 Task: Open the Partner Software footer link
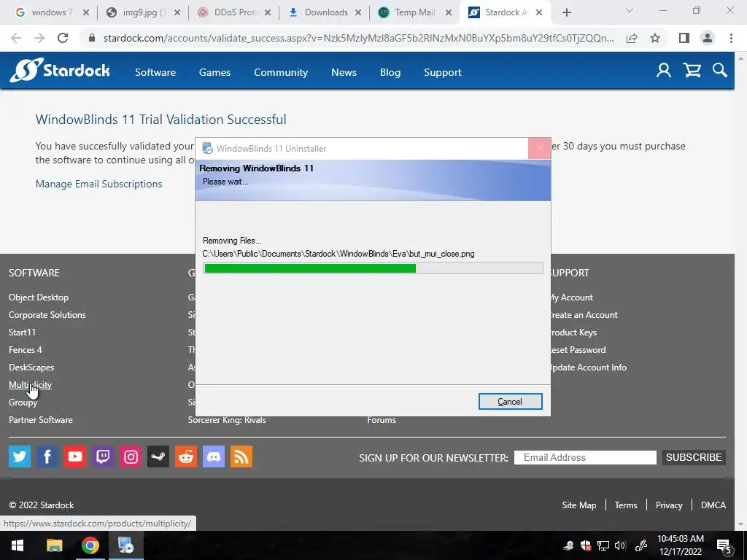[x=41, y=419]
